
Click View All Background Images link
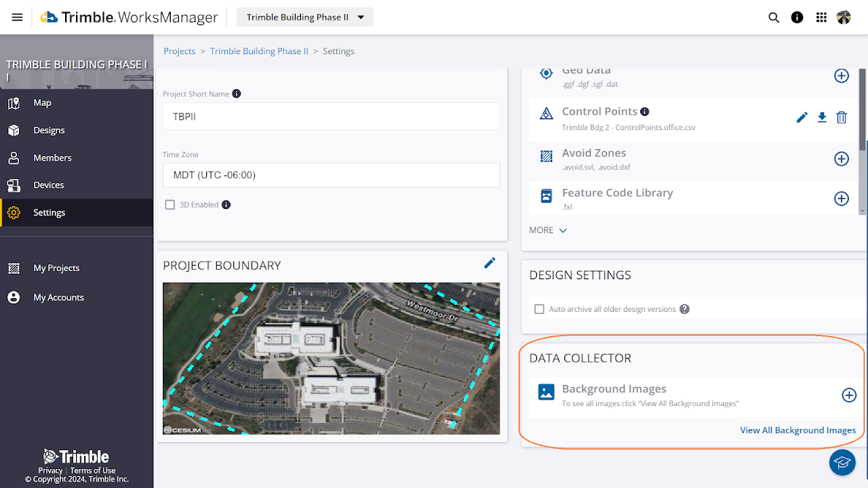pos(797,430)
